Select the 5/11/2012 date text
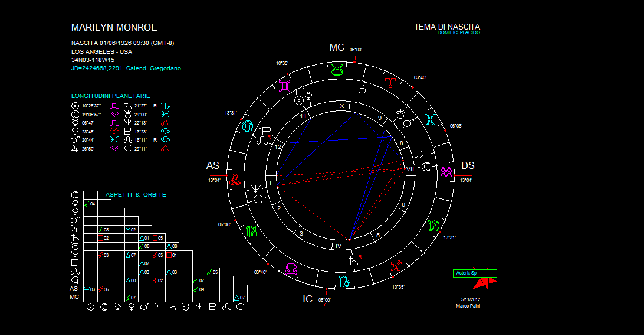Viewport: 644px width, 336px height. point(470,299)
